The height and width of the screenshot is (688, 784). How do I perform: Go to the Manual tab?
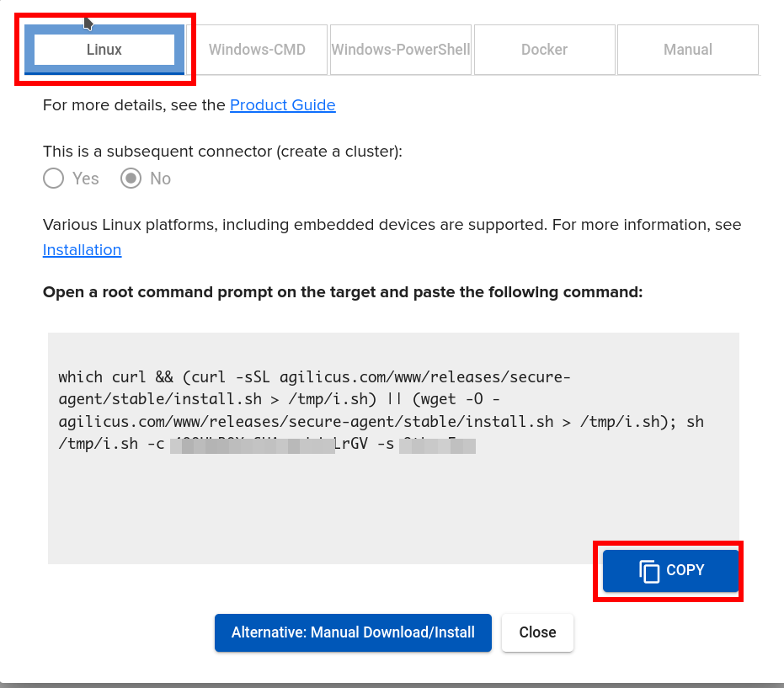tap(687, 50)
